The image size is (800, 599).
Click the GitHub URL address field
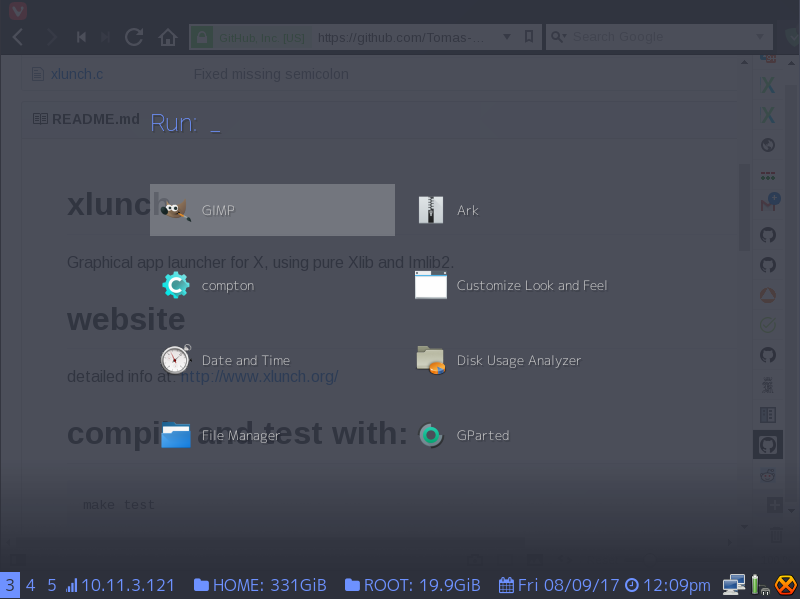click(402, 37)
